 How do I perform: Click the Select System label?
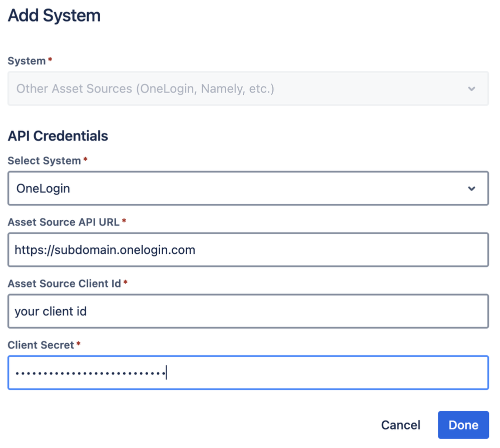click(45, 160)
